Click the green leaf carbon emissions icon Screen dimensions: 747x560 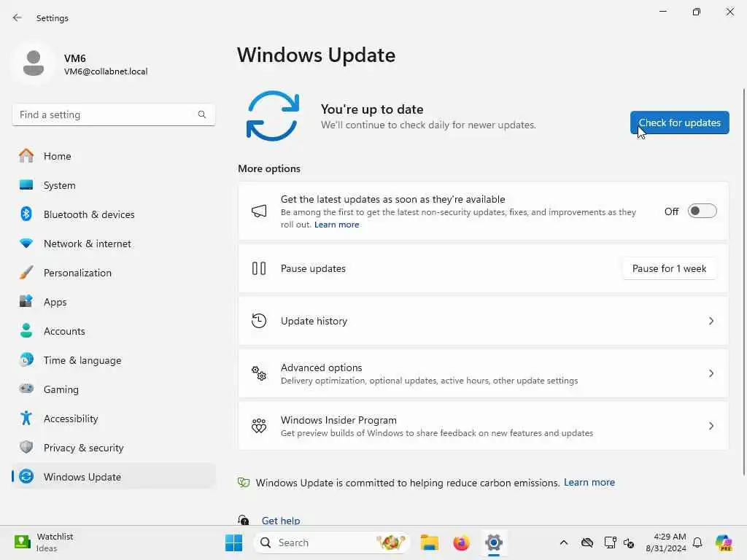tap(244, 483)
